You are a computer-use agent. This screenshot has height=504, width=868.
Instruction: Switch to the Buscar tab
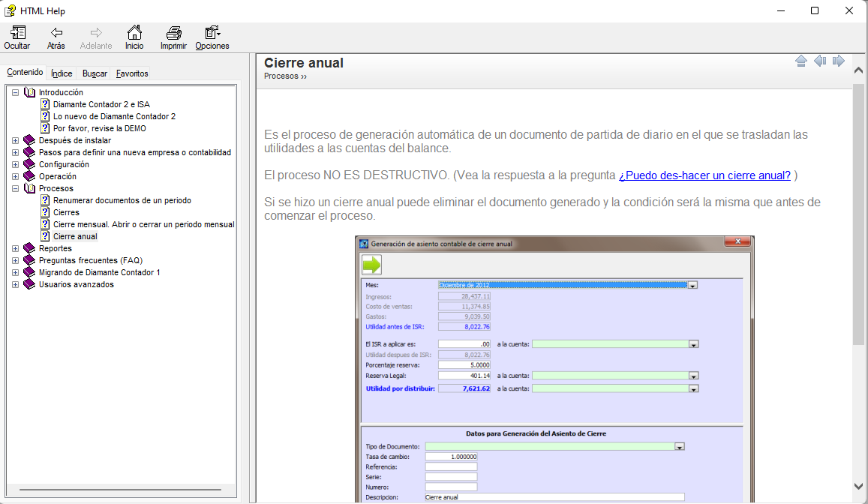pyautogui.click(x=95, y=73)
